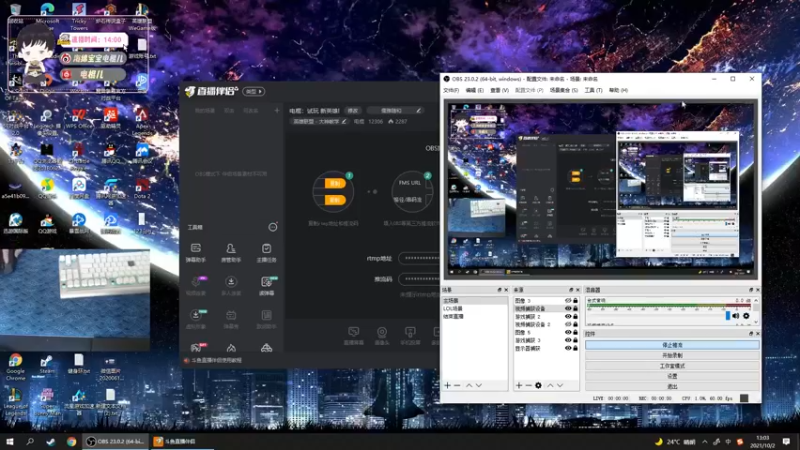Open source properties gear in Sources panel
The image size is (800, 450).
click(x=538, y=385)
